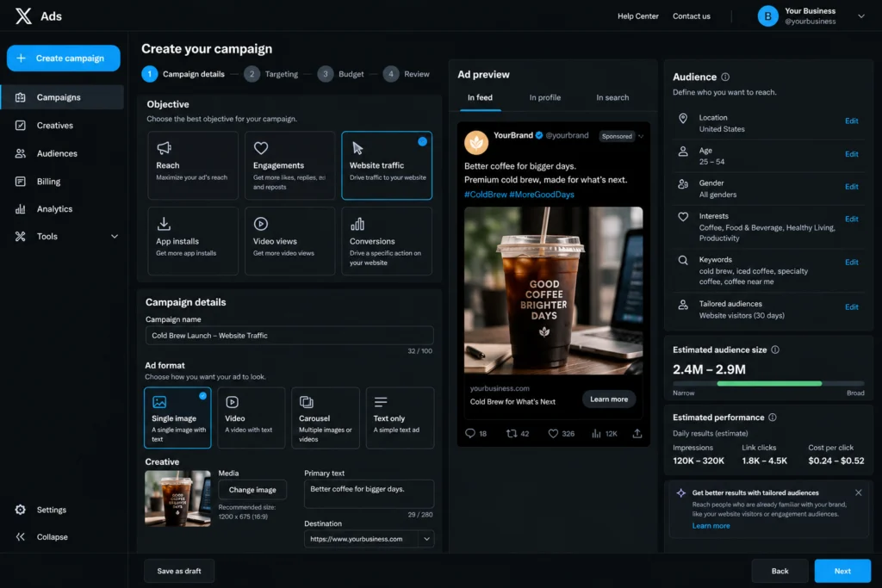The height and width of the screenshot is (588, 882).
Task: Click the repost icon under the ad
Action: tap(512, 433)
